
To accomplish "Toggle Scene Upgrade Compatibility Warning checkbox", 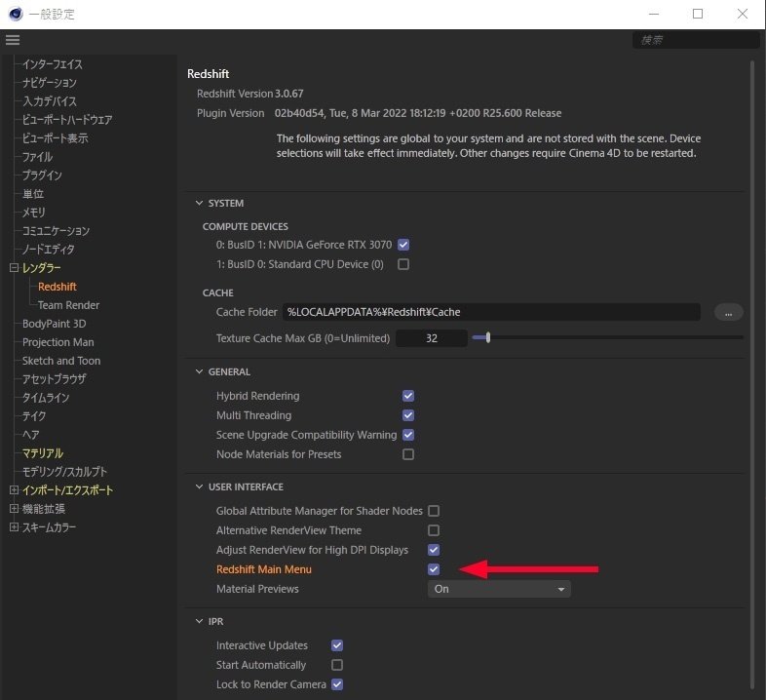I will point(408,435).
